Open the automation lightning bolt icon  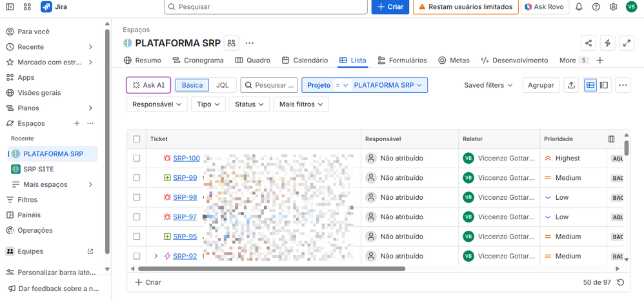click(x=607, y=43)
